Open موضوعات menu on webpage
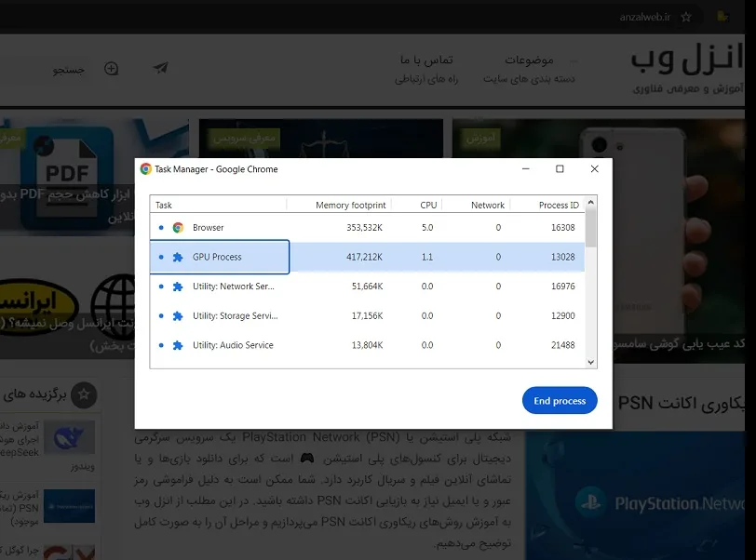 [529, 60]
